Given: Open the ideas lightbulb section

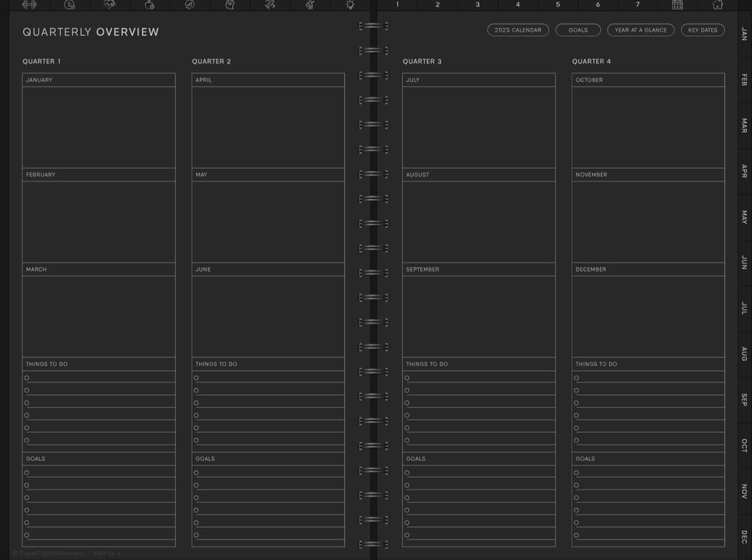Looking at the screenshot, I should [x=350, y=5].
